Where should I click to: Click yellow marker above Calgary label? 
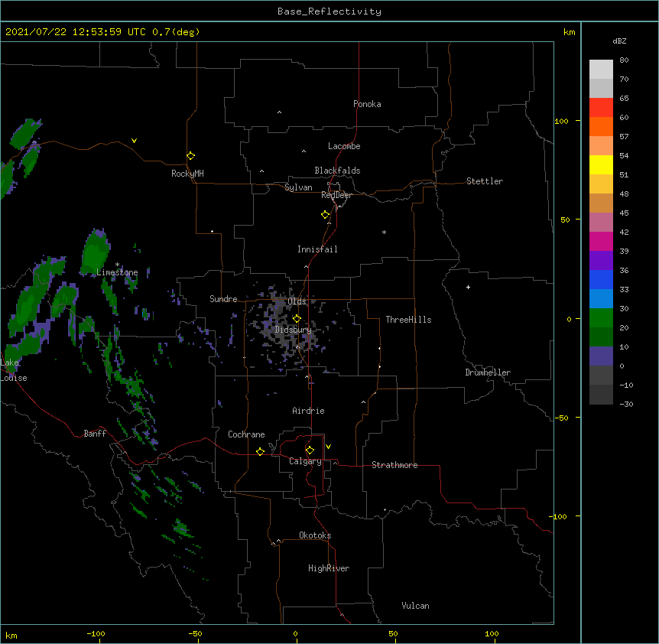pos(310,450)
